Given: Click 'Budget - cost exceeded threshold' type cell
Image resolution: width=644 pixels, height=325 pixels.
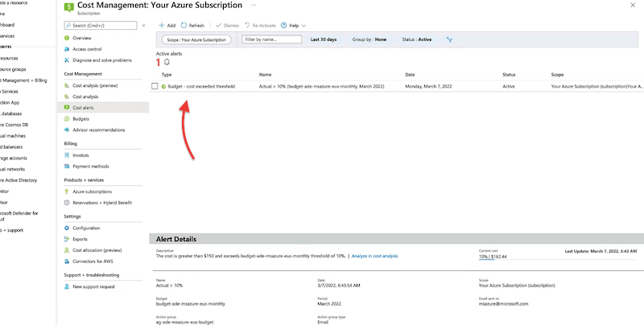Looking at the screenshot, I should pyautogui.click(x=201, y=87).
